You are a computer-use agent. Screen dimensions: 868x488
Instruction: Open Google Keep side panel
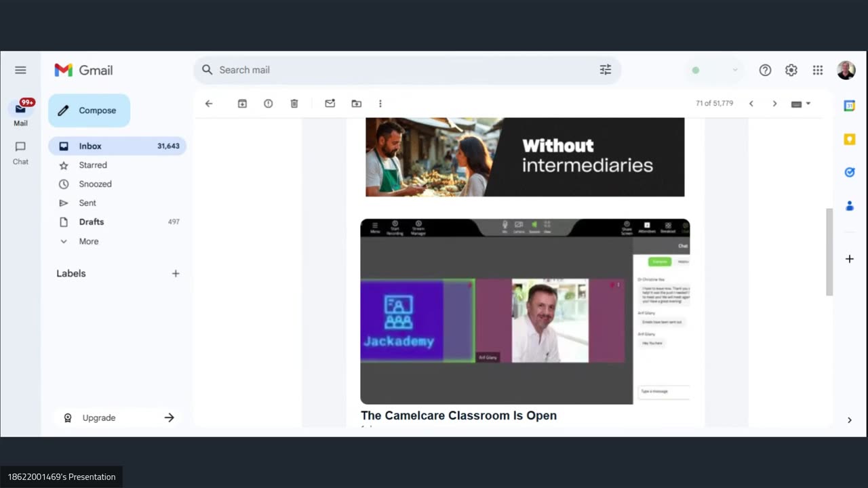click(850, 139)
